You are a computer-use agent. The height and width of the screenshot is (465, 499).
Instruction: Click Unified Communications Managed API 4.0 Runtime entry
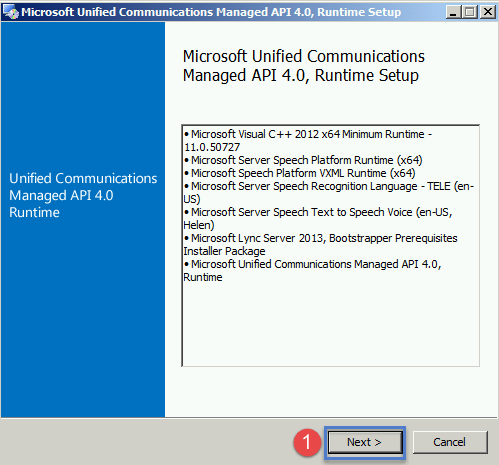(312, 270)
